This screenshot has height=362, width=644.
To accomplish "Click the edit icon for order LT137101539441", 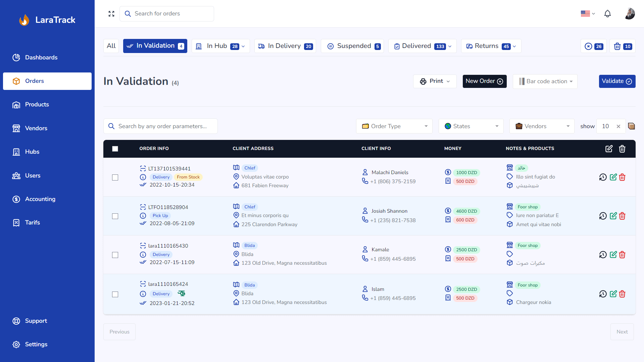I will click(x=613, y=177).
